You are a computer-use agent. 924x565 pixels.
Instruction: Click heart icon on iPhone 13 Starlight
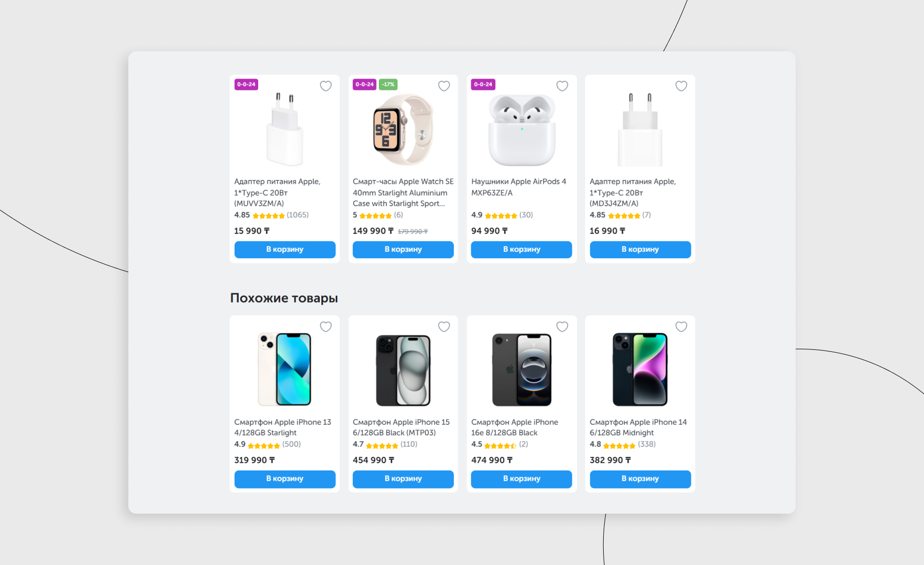(x=326, y=327)
